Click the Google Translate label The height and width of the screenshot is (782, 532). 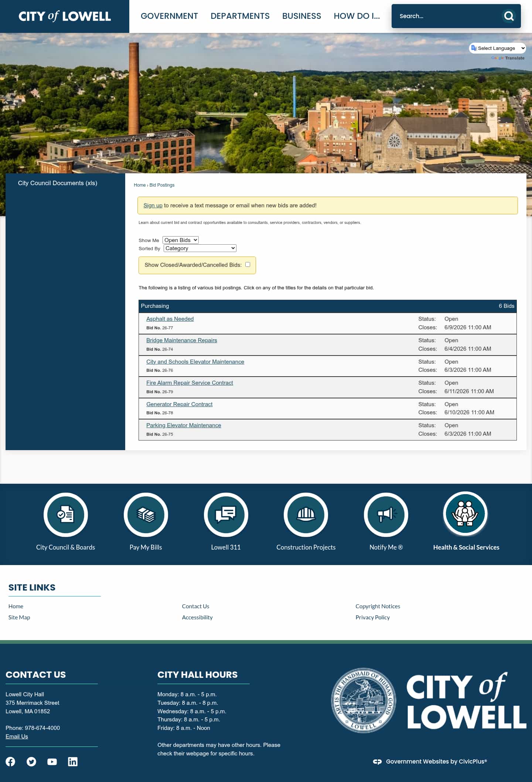click(508, 58)
